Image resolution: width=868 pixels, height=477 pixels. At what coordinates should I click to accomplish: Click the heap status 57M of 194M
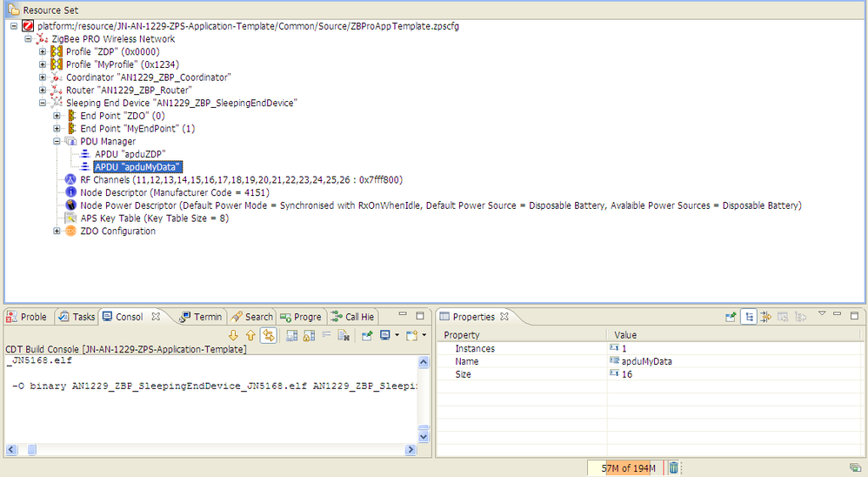626,468
